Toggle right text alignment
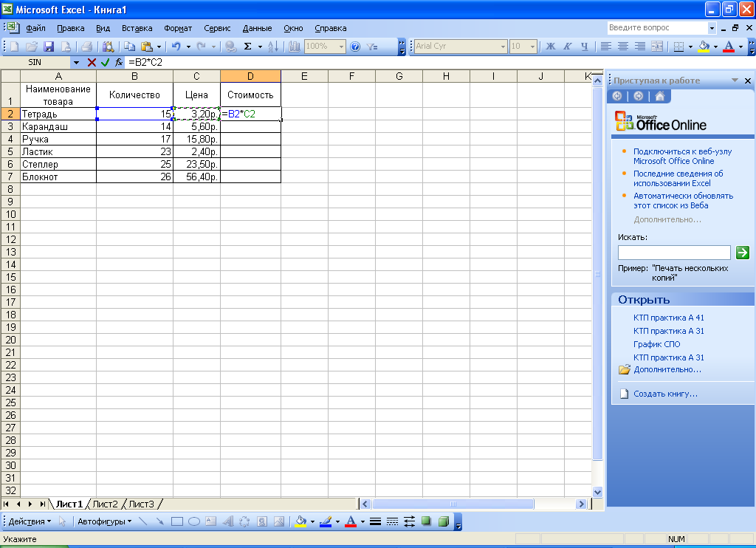This screenshot has height=548, width=756. pos(640,47)
